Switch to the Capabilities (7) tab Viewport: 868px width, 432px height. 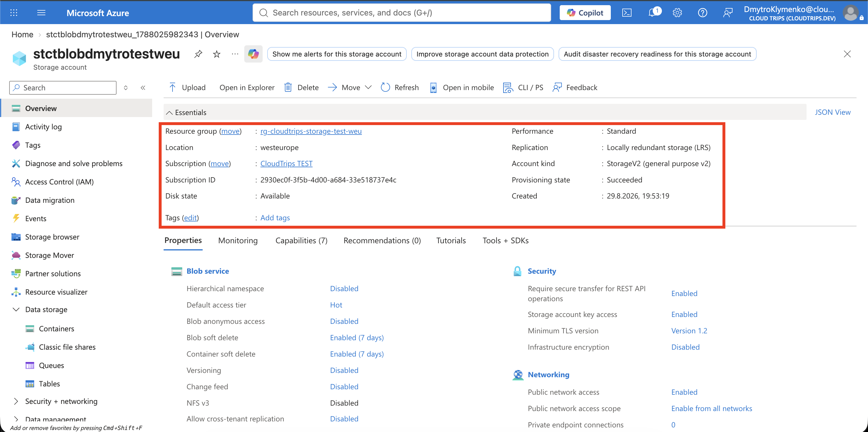pyautogui.click(x=301, y=240)
